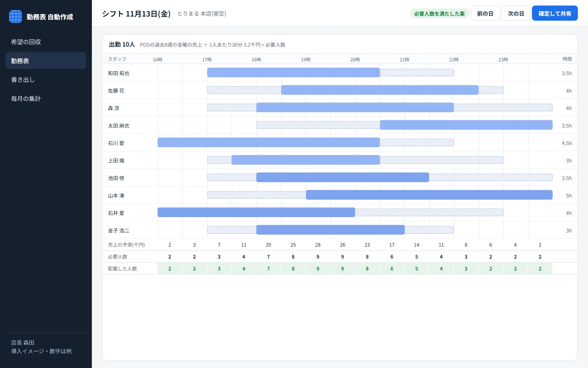Click the 19時 time column header
This screenshot has height=368, width=588.
(x=306, y=59)
